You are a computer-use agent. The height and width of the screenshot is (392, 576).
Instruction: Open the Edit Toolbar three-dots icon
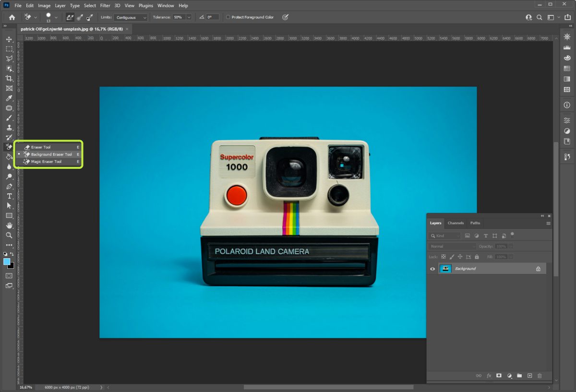tap(9, 245)
